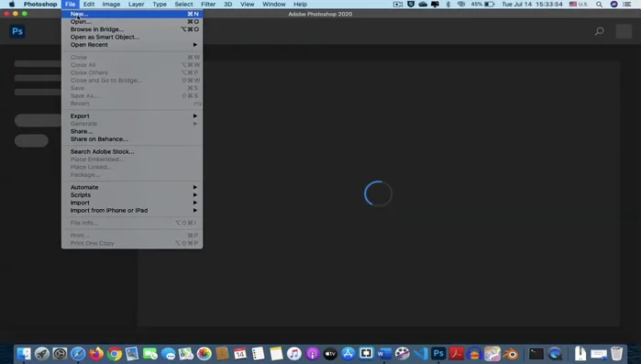This screenshot has width=641, height=364.
Task: Click the battery status showing 45%
Action: pos(482,4)
